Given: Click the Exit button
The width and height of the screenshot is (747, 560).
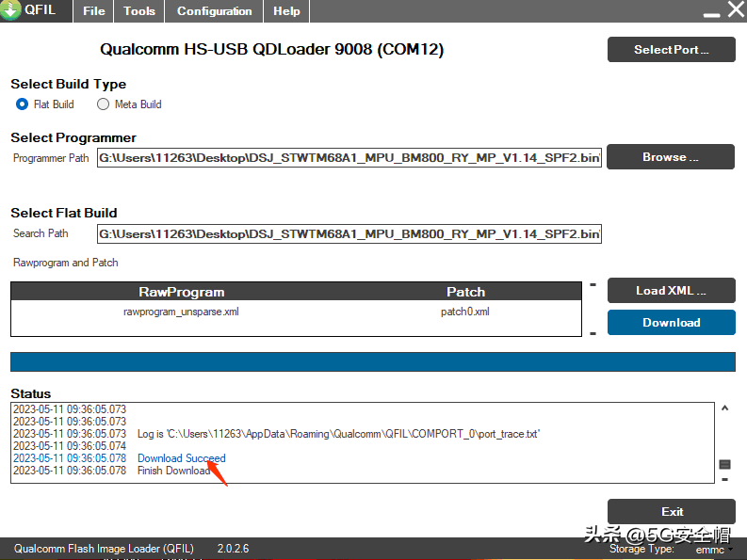Looking at the screenshot, I should [672, 511].
